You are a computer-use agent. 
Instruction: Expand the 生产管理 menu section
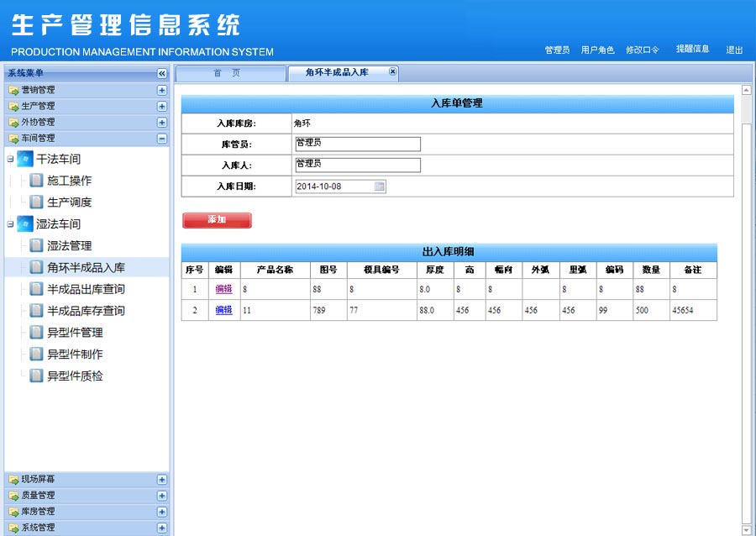coord(162,106)
